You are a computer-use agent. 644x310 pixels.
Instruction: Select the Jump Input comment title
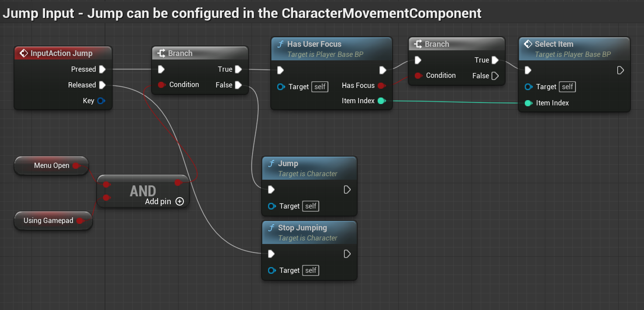(x=242, y=14)
